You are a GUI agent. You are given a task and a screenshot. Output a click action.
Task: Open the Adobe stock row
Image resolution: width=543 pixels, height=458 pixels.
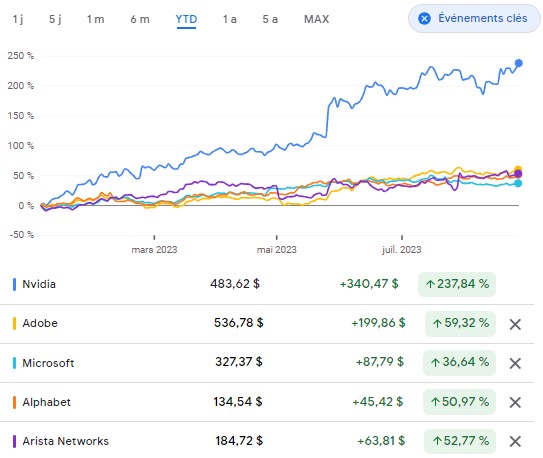(x=267, y=324)
